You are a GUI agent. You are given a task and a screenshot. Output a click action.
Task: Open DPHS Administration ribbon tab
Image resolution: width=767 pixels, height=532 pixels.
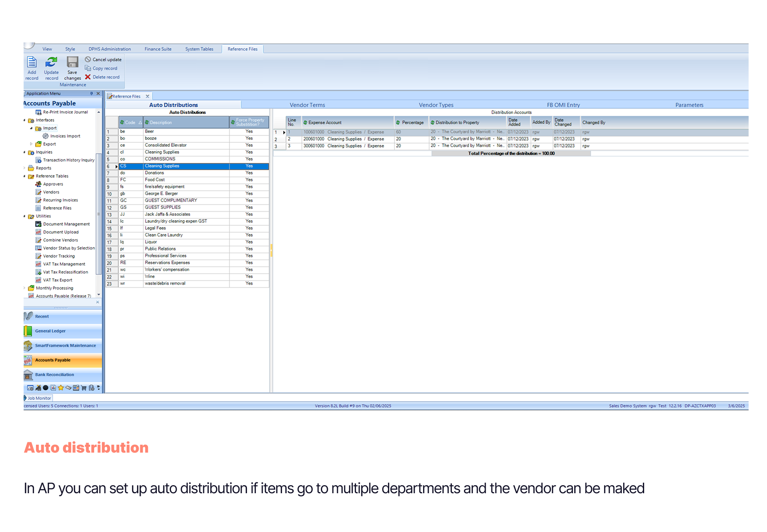110,49
